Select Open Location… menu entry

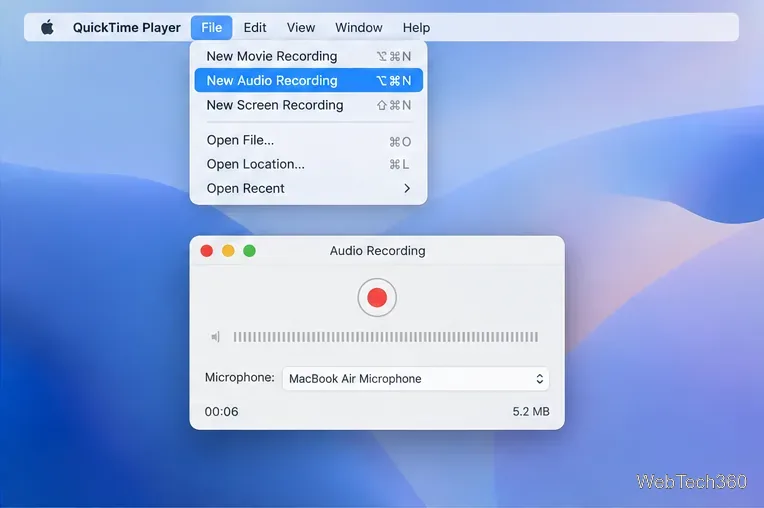tap(308, 164)
